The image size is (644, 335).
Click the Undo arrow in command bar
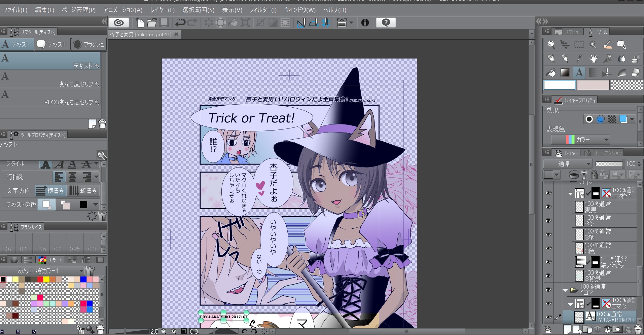(x=180, y=23)
